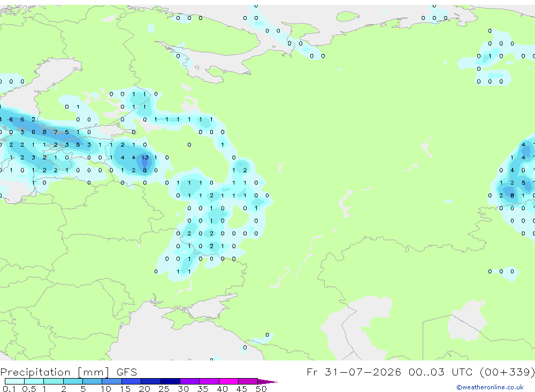Click the 20–25 mm legend color box

coord(151,381)
